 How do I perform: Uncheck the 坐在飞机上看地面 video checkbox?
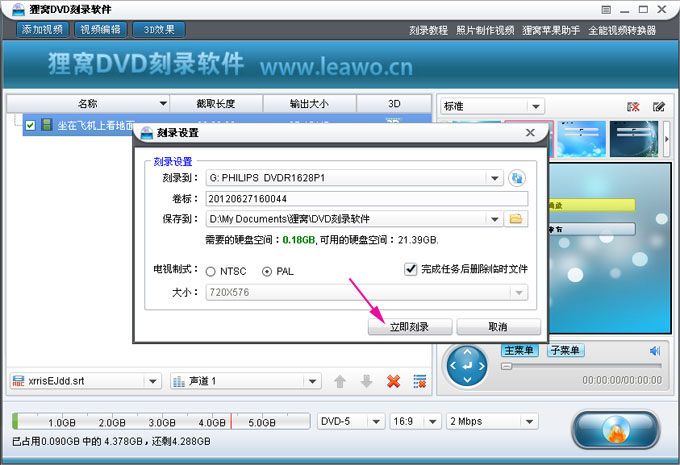click(x=30, y=125)
